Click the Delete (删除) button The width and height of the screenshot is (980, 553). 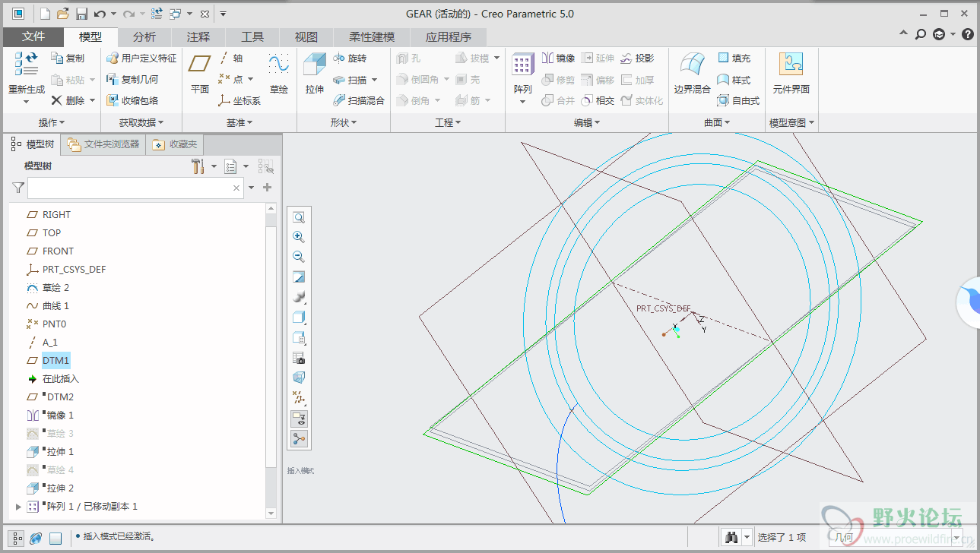click(x=68, y=100)
